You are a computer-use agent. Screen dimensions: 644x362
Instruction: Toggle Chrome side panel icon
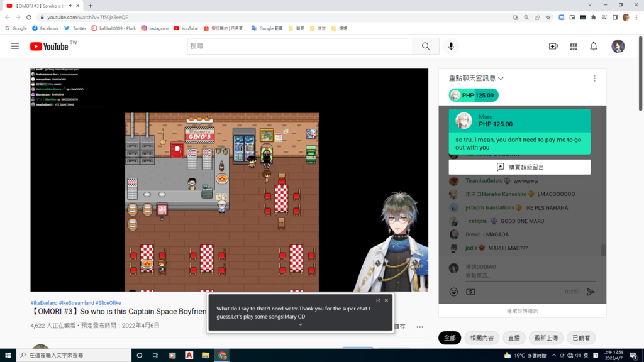click(615, 17)
